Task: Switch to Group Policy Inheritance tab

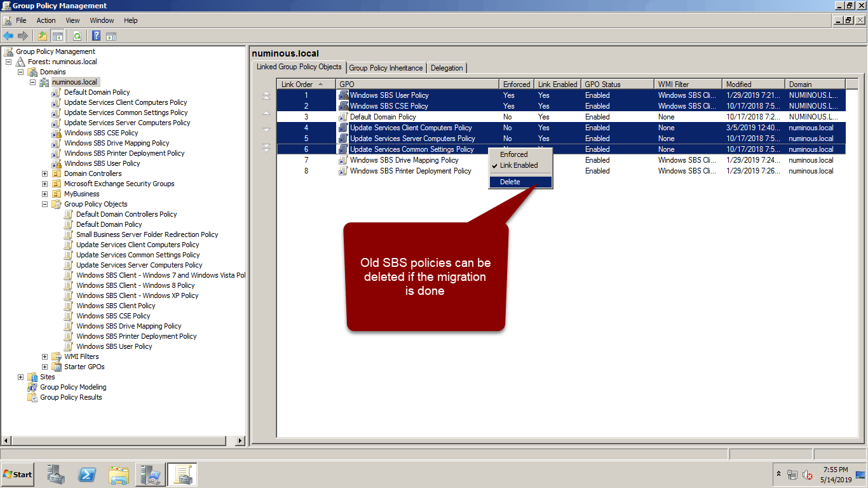Action: click(386, 68)
